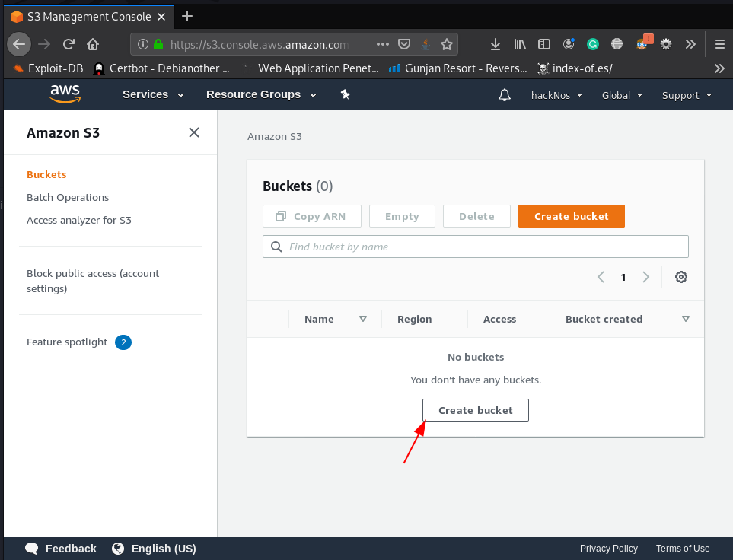Bookmark this page with the star icon

(x=447, y=44)
